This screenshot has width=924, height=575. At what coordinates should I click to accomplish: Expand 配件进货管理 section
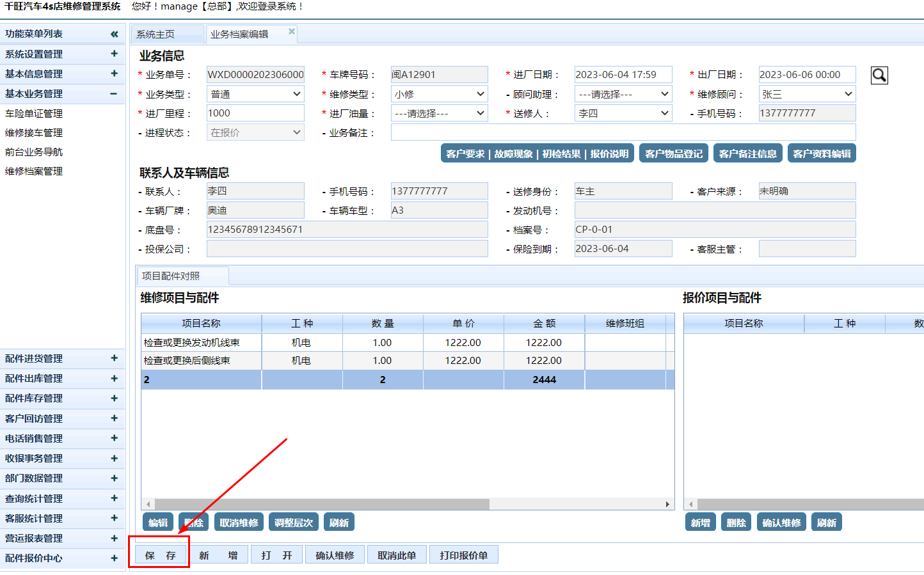click(114, 358)
